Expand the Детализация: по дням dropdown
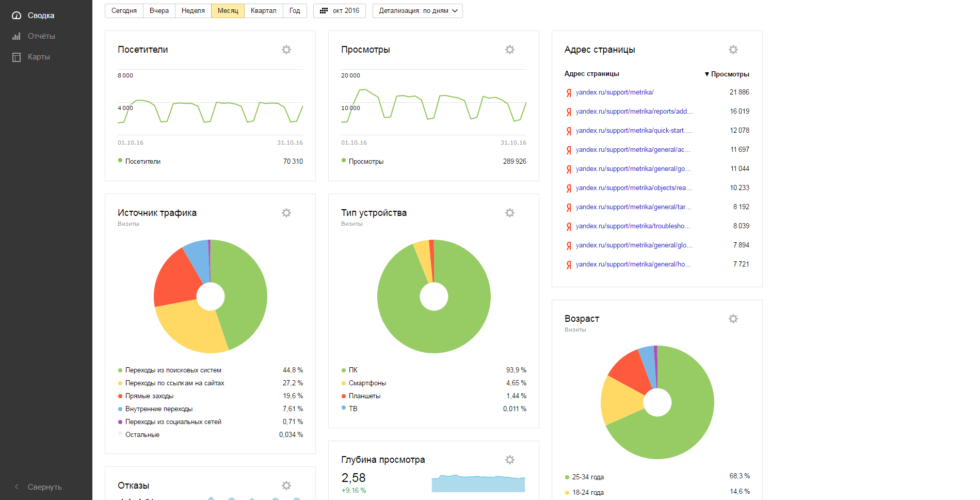Image resolution: width=980 pixels, height=500 pixels. (x=417, y=11)
